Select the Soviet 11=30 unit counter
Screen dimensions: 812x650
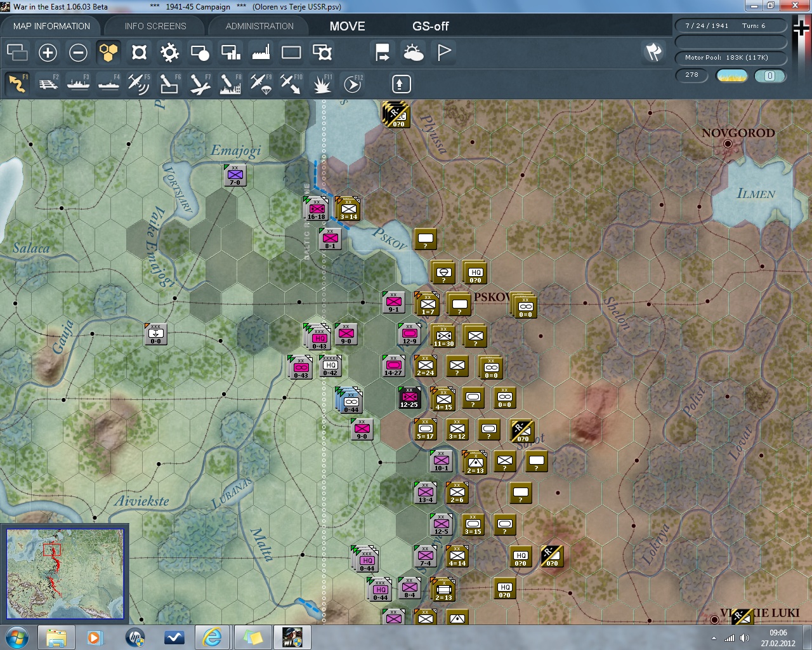coord(443,336)
